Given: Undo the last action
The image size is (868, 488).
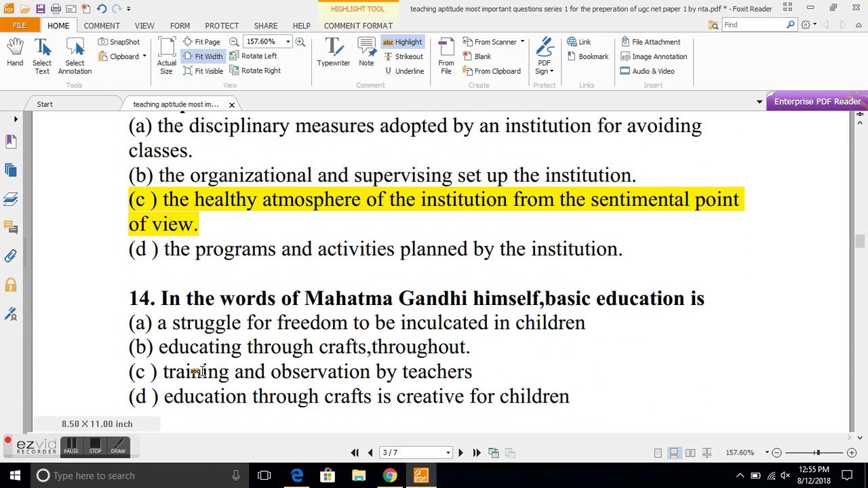Looking at the screenshot, I should [x=101, y=9].
